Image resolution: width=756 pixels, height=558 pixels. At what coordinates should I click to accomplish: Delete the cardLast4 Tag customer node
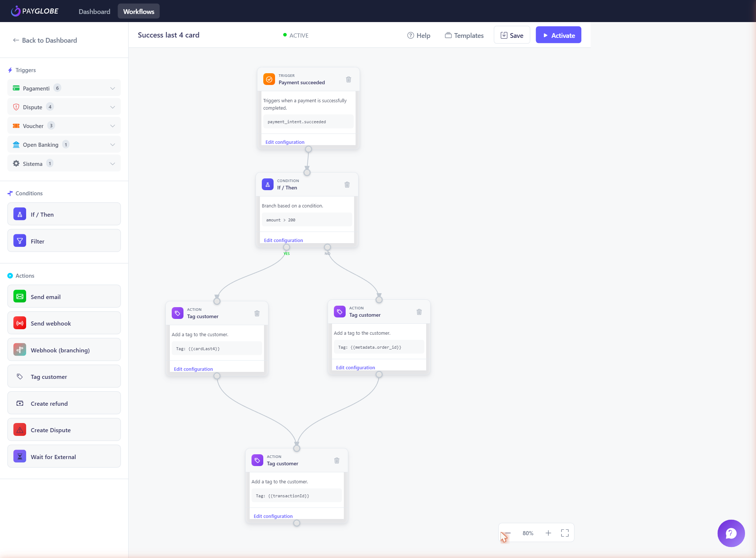[x=257, y=313]
